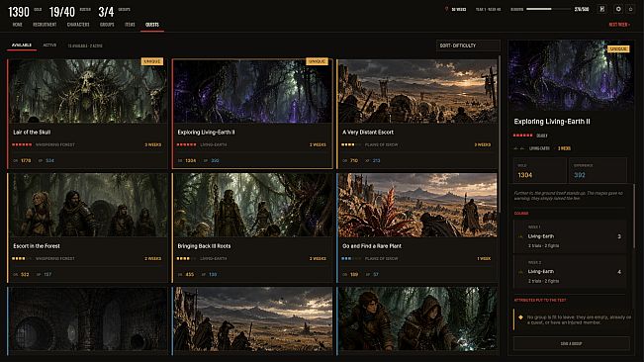Switch to the Characters tab

pos(78,25)
